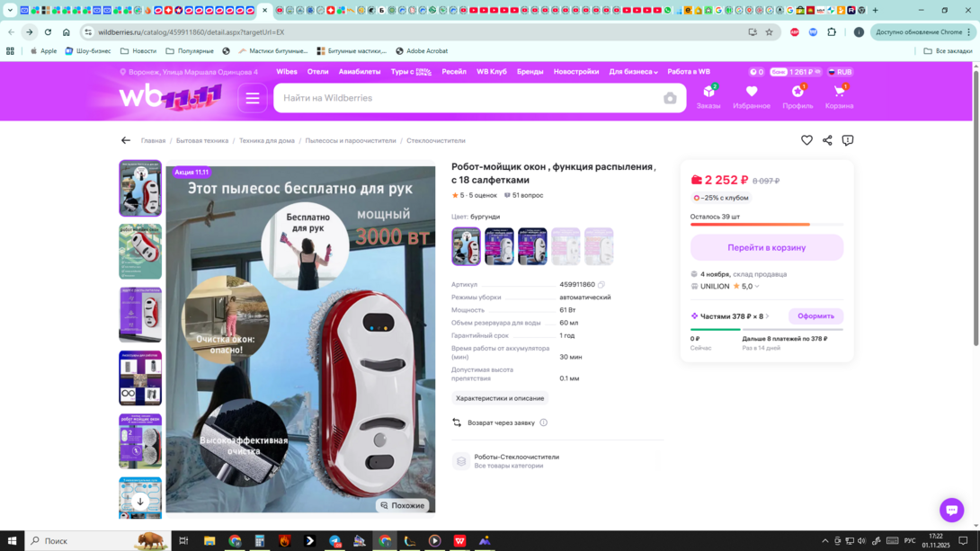Click the Характеристики и описание button
Image resolution: width=980 pixels, height=551 pixels.
[500, 398]
